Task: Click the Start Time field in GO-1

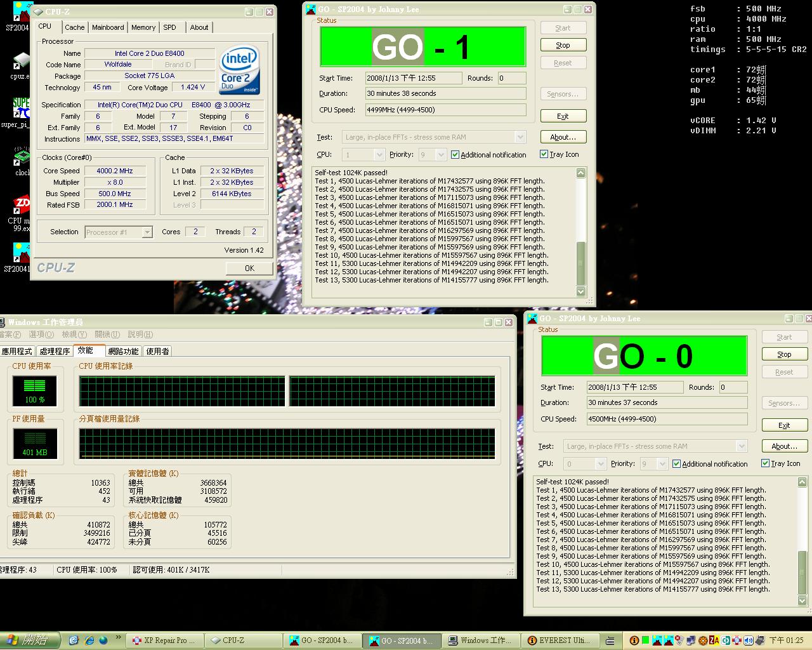Action: (414, 78)
